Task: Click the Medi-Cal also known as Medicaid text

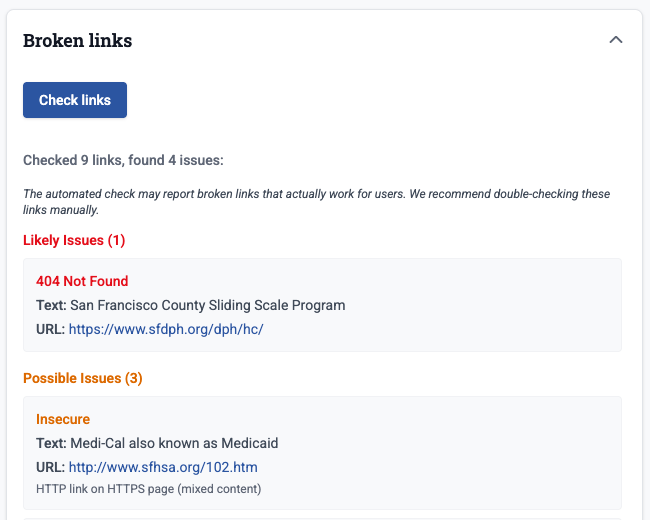Action: (174, 443)
